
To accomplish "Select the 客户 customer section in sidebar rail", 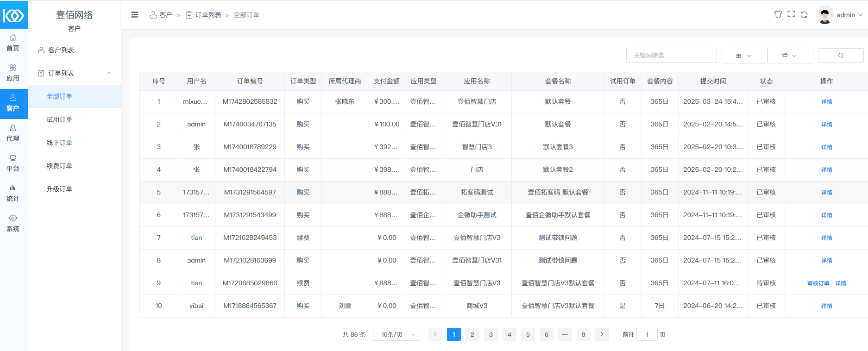I will (13, 104).
